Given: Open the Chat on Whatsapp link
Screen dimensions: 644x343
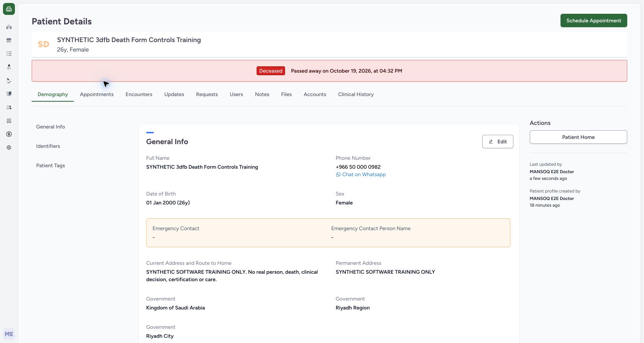Looking at the screenshot, I should (x=361, y=174).
